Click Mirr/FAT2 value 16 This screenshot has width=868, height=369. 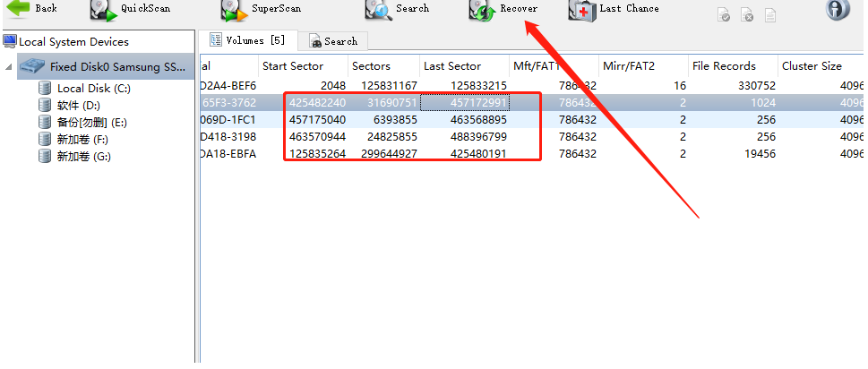coord(680,86)
